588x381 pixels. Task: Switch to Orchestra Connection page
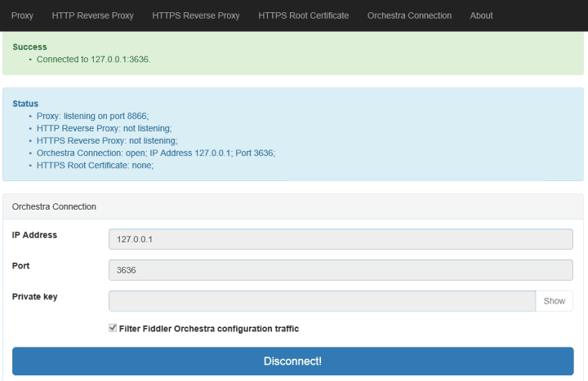(x=409, y=16)
